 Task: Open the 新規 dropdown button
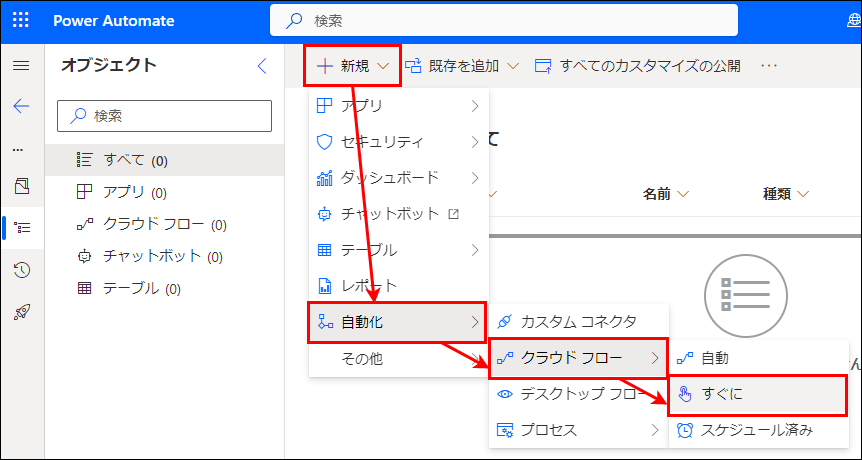pyautogui.click(x=353, y=66)
